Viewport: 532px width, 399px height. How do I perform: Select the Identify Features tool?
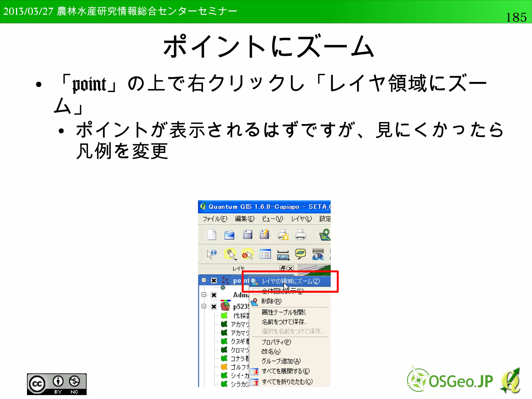[212, 254]
